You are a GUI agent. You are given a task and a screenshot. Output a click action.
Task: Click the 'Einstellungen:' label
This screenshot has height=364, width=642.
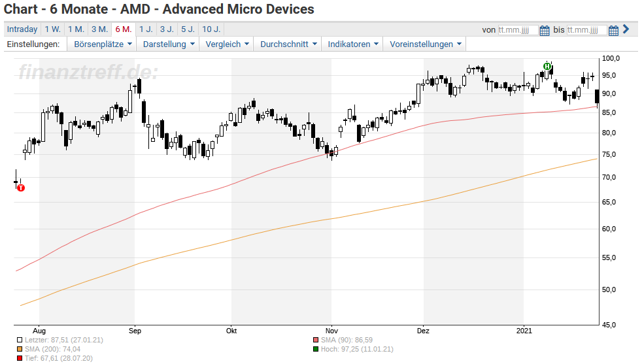tap(33, 44)
